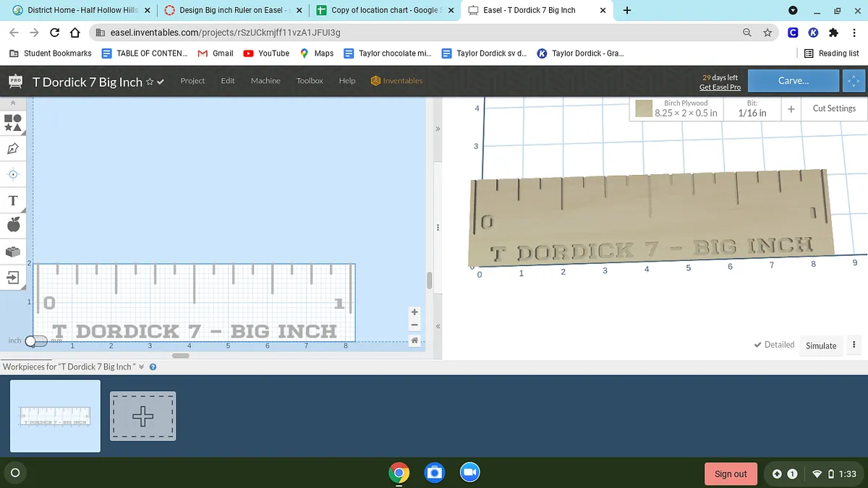Toggle the Detailed preview checkmark
Screen dimensions: 868x488
pos(774,345)
